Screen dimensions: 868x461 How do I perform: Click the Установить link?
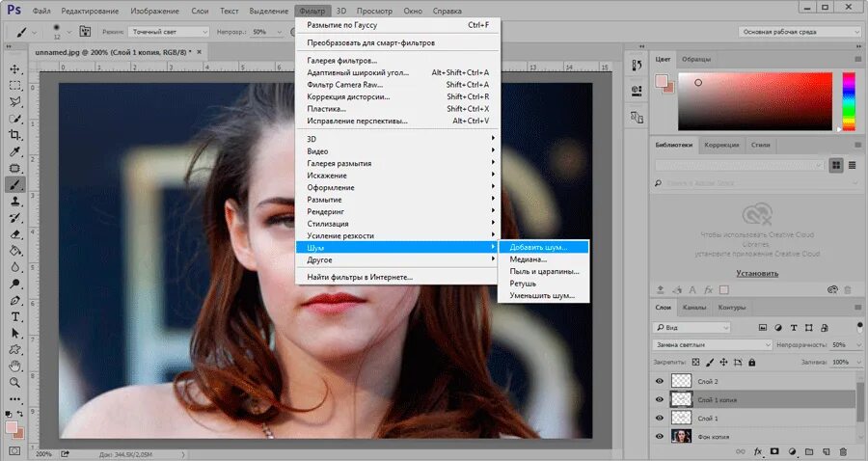757,273
